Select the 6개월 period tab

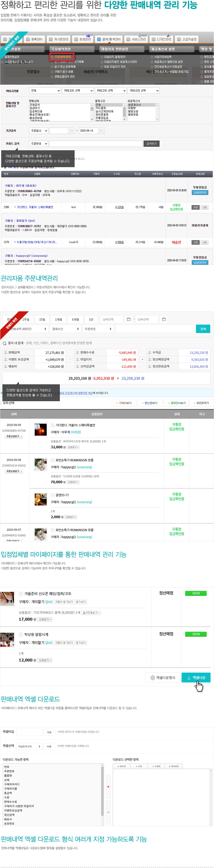[76, 319]
